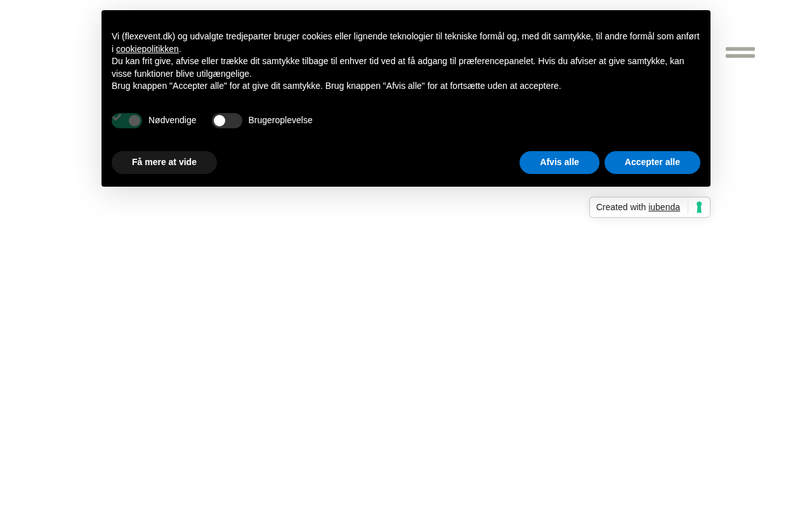Accept cookies with Accepter alle
Image resolution: width=812 pixels, height=508 pixels.
652,163
